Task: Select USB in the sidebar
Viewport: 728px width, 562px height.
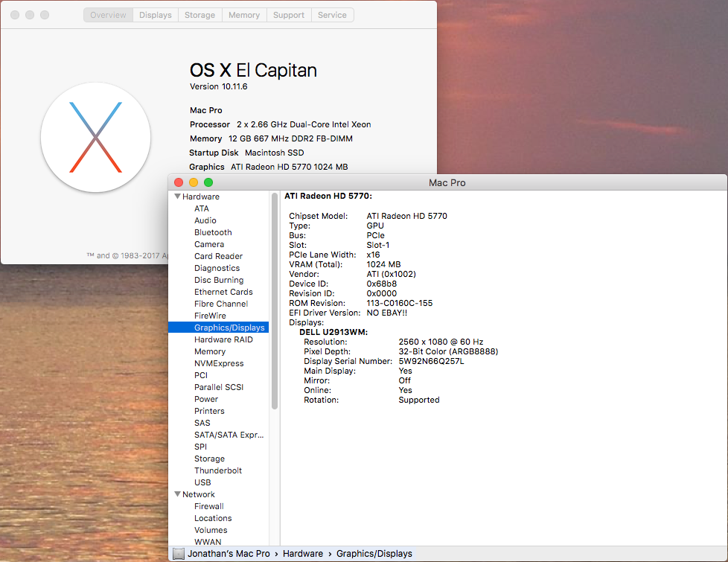Action: (202, 482)
